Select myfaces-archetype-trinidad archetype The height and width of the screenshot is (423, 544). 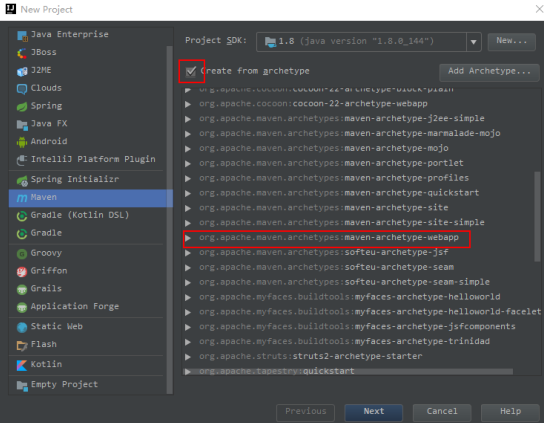[x=344, y=342]
